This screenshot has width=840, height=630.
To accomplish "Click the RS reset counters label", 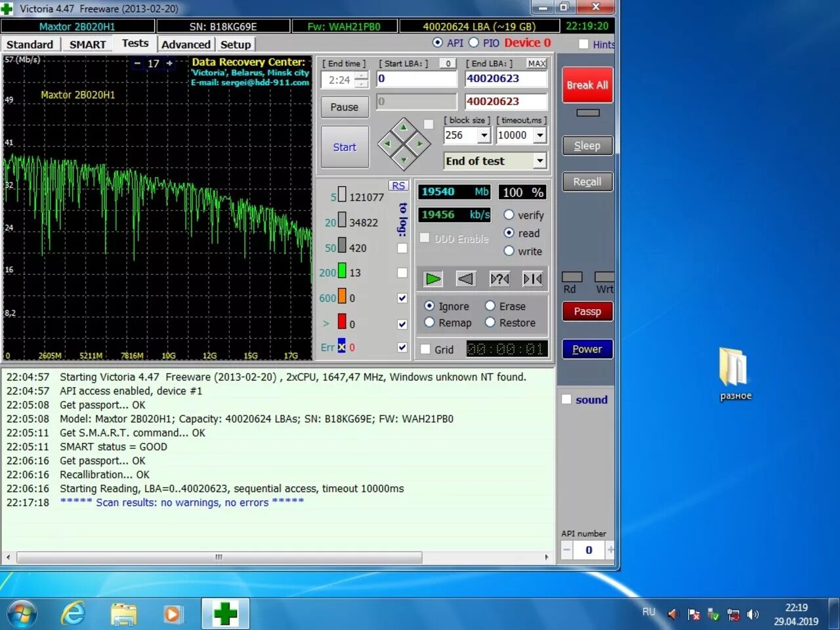I will pyautogui.click(x=398, y=186).
